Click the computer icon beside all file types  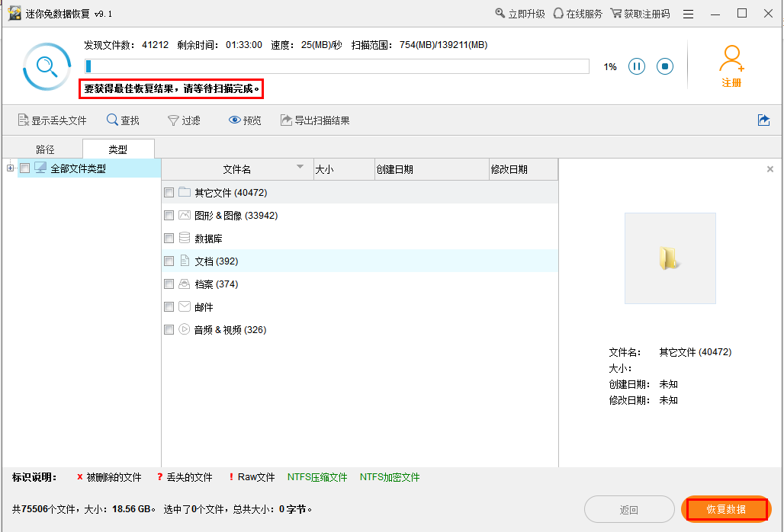40,168
